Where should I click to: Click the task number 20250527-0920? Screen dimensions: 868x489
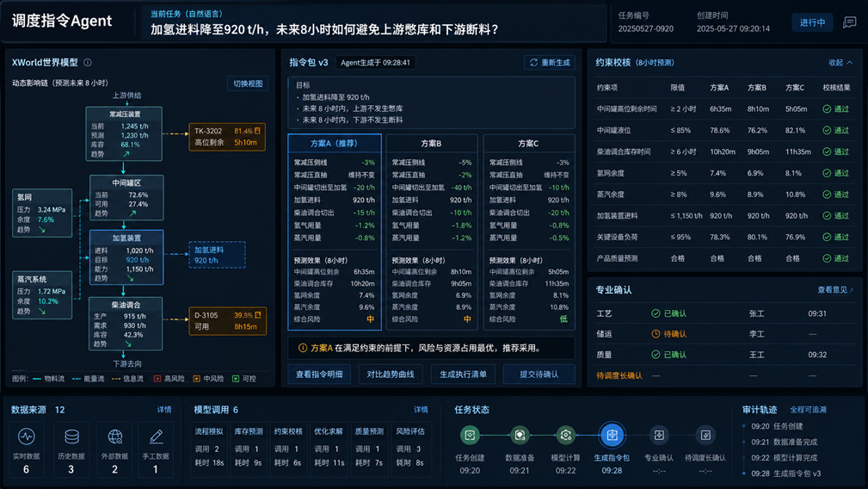pos(645,28)
